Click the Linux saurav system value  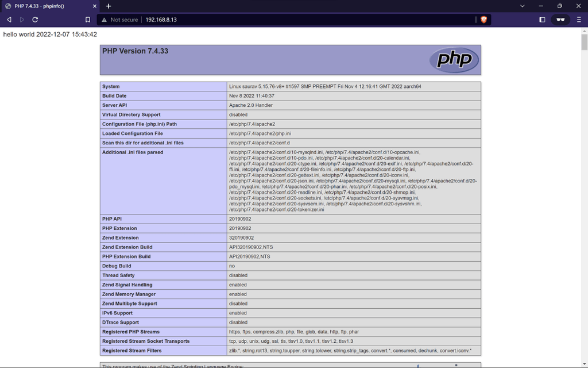325,86
